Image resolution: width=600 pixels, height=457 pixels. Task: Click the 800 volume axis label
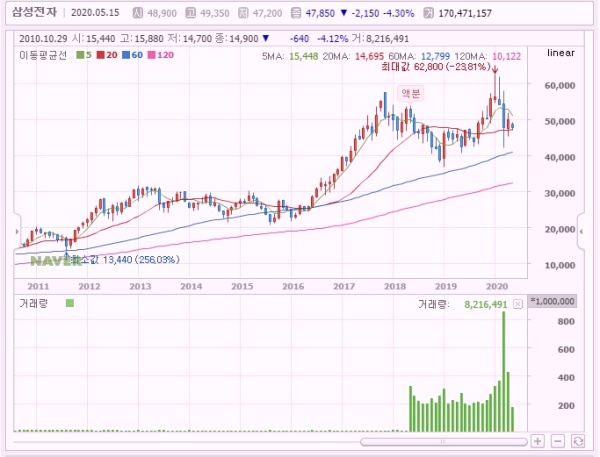point(566,322)
